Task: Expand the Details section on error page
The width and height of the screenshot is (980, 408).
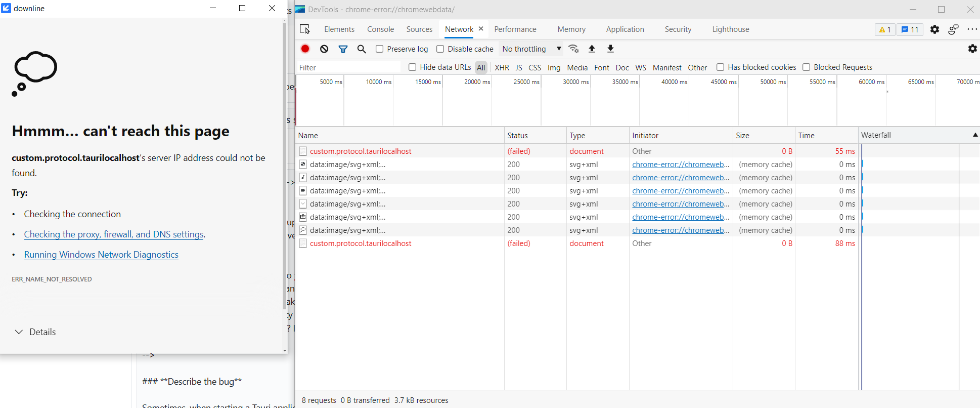Action: pos(35,332)
